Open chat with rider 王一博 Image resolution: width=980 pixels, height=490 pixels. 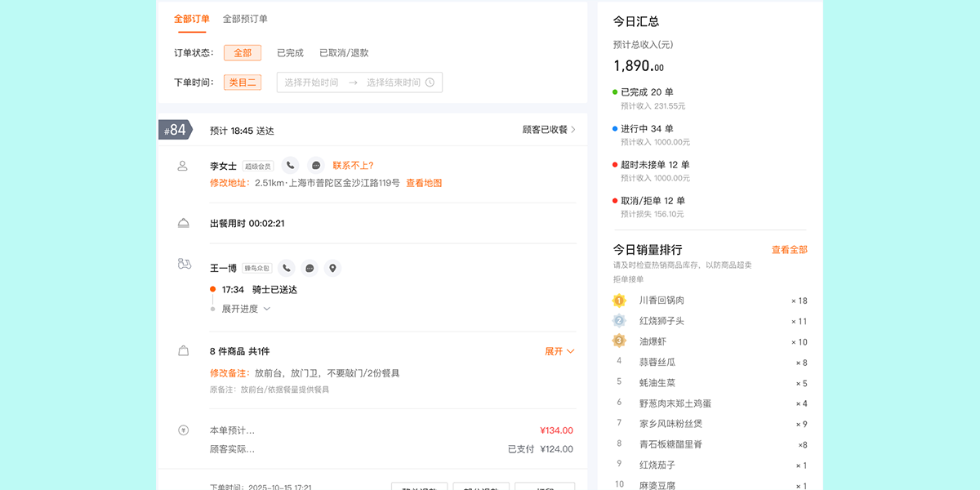pos(310,268)
